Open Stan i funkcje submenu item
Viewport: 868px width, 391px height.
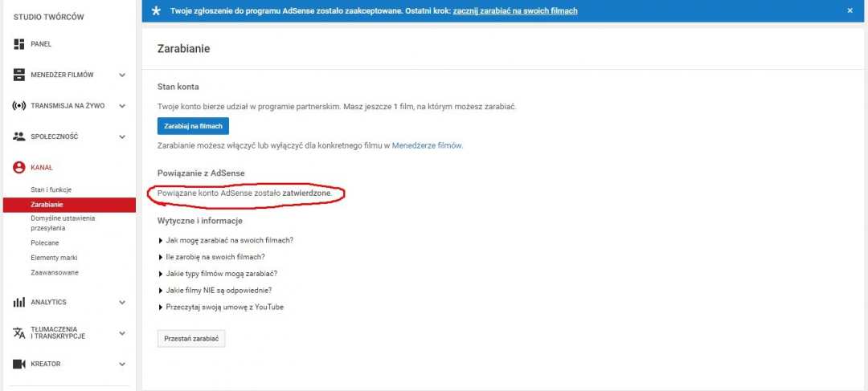pyautogui.click(x=51, y=189)
